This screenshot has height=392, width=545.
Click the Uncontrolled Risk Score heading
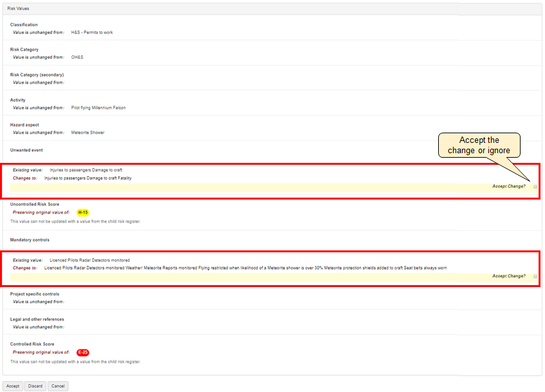35,204
